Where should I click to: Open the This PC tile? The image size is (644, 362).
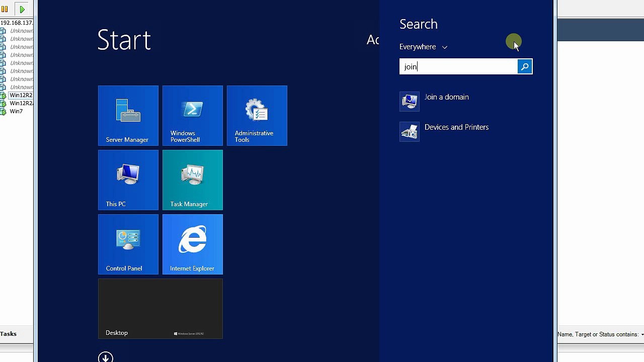pyautogui.click(x=128, y=180)
